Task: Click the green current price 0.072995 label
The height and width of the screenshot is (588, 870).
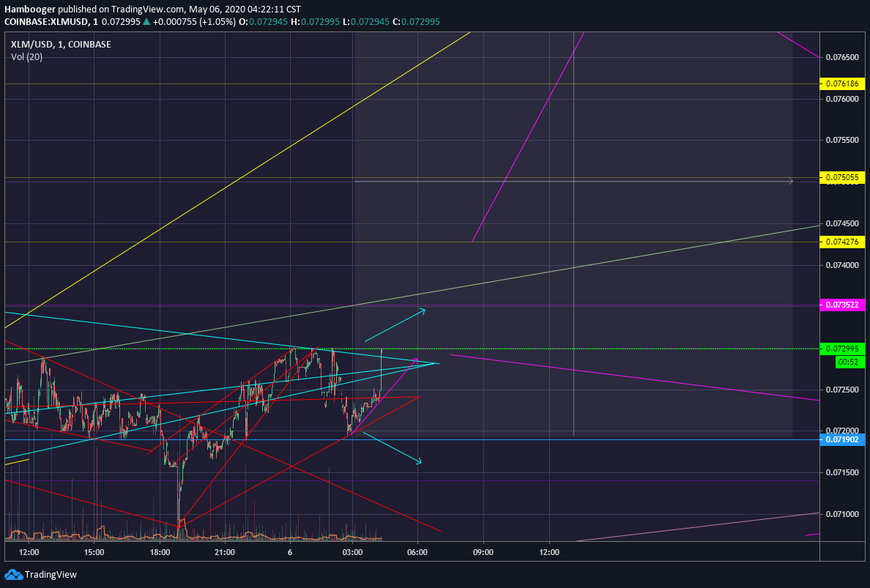Action: 842,349
